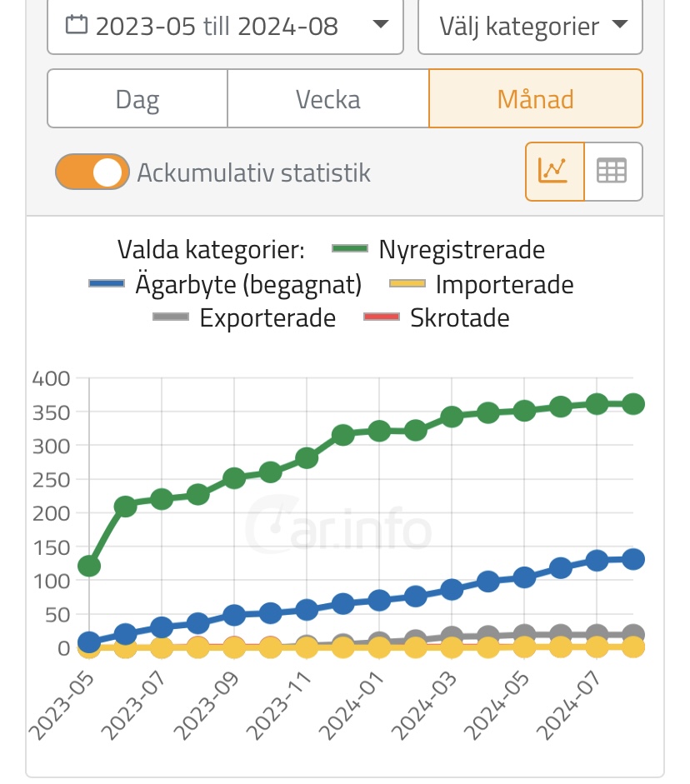Switch to table view
This screenshot has height=784, width=690.
point(612,172)
